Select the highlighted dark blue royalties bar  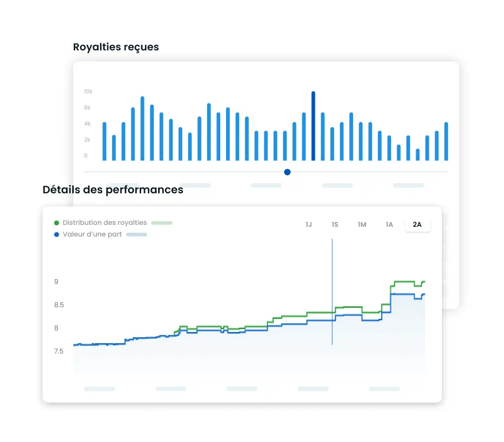click(x=313, y=126)
